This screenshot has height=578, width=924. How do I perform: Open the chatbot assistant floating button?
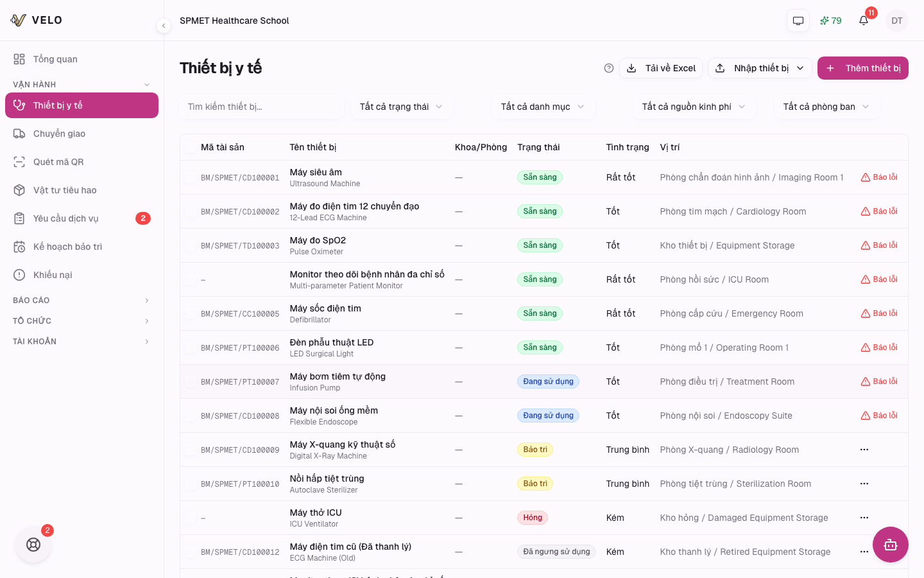(x=890, y=545)
